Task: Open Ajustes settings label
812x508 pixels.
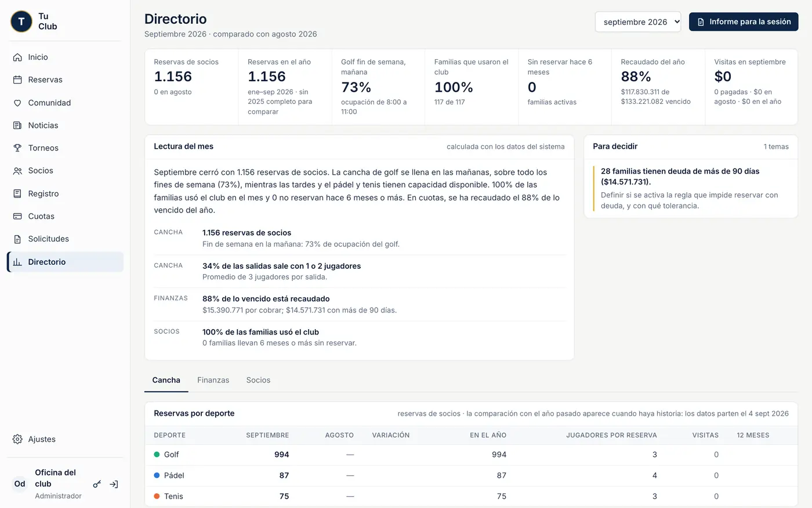Action: point(42,439)
